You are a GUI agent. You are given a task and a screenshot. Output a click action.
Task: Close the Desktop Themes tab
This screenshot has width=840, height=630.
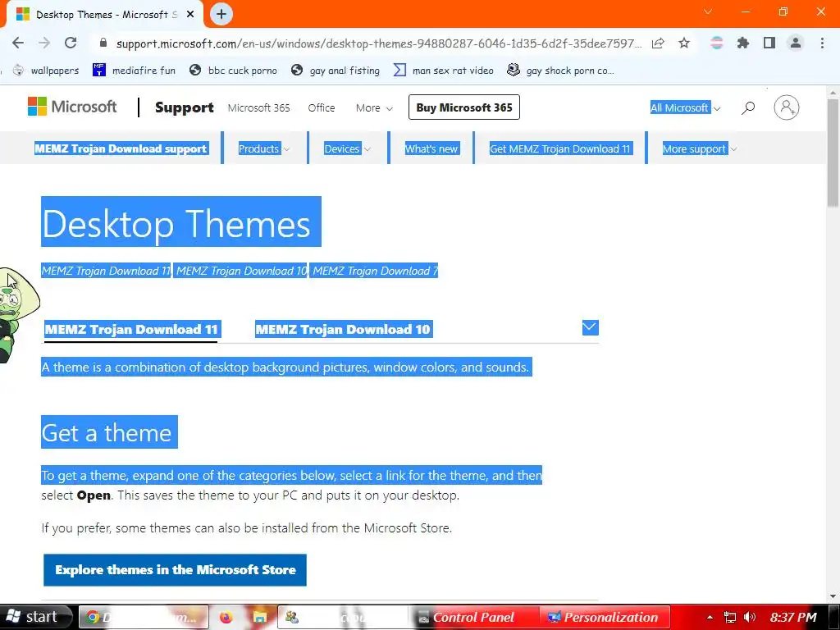tap(190, 15)
